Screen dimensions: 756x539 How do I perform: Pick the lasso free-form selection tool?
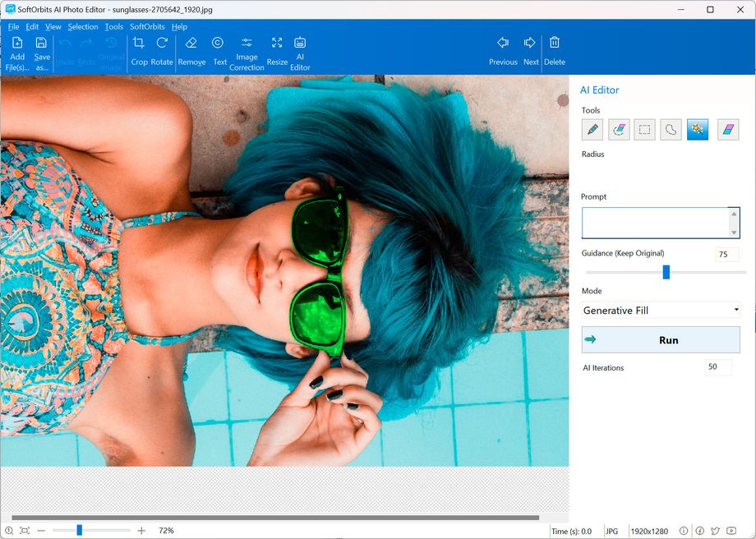671,130
